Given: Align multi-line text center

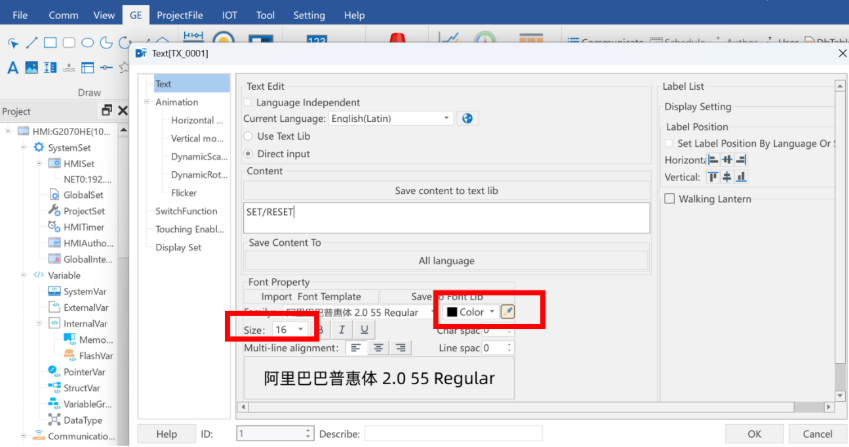Looking at the screenshot, I should click(378, 347).
